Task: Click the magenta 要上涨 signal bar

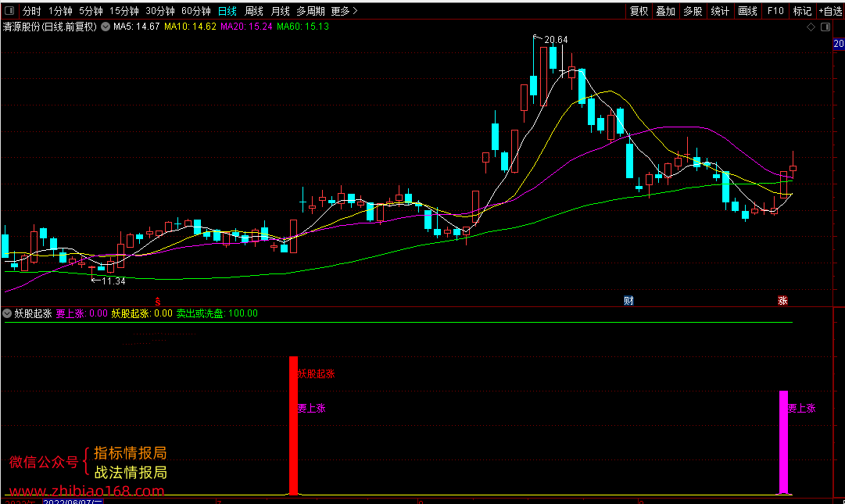Action: pos(783,442)
